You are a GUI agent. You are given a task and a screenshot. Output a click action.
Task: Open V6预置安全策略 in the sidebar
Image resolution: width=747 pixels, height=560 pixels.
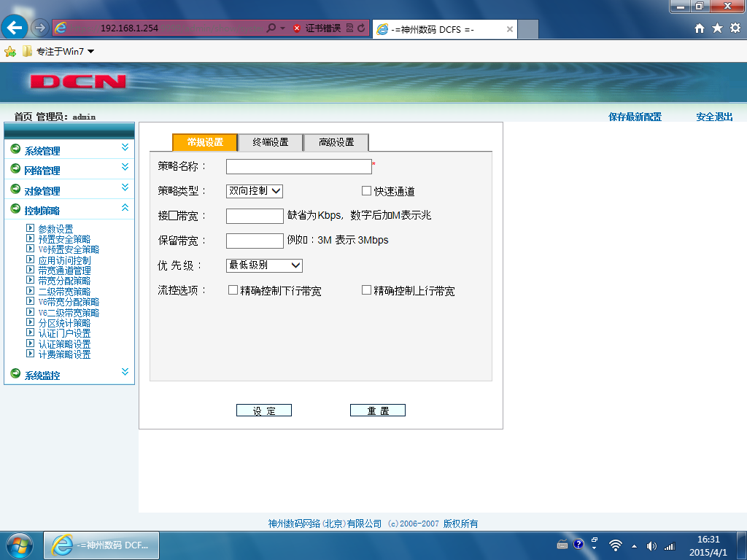69,249
